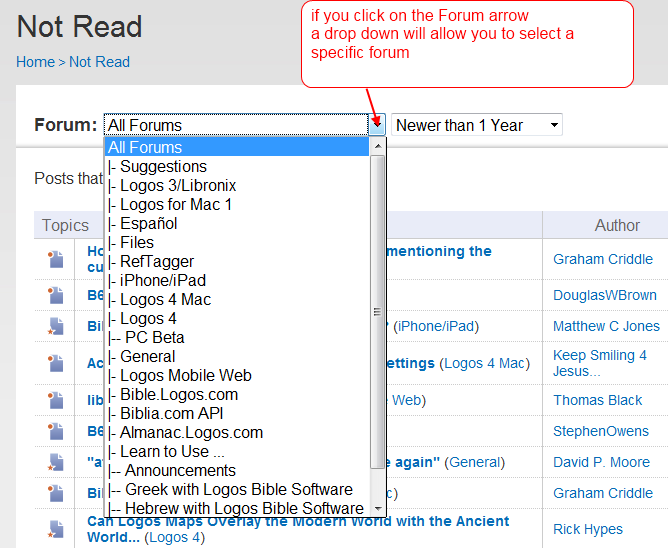The height and width of the screenshot is (548, 668).
Task: Click post icon in StephenOwens row
Action: [55, 432]
